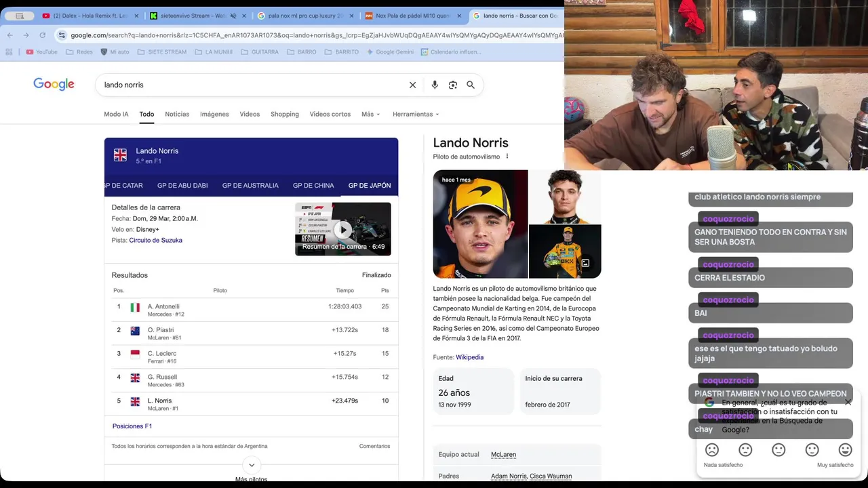Open the BARRITO bookmark folder
The image size is (868, 488).
(x=341, y=52)
